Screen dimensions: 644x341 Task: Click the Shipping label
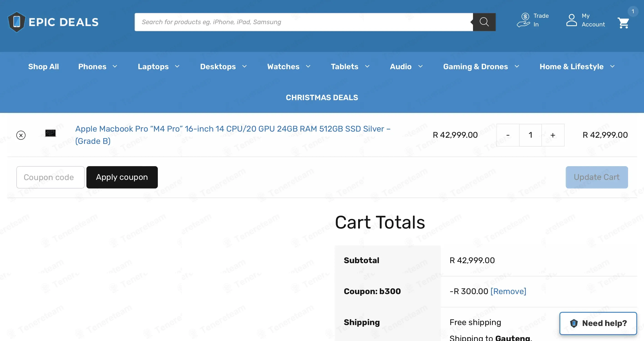pos(362,322)
